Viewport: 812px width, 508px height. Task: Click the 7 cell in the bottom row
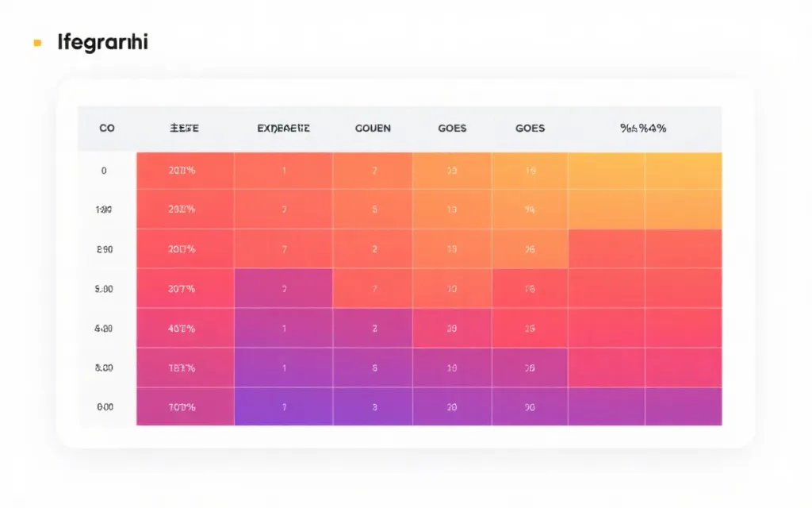coord(283,406)
